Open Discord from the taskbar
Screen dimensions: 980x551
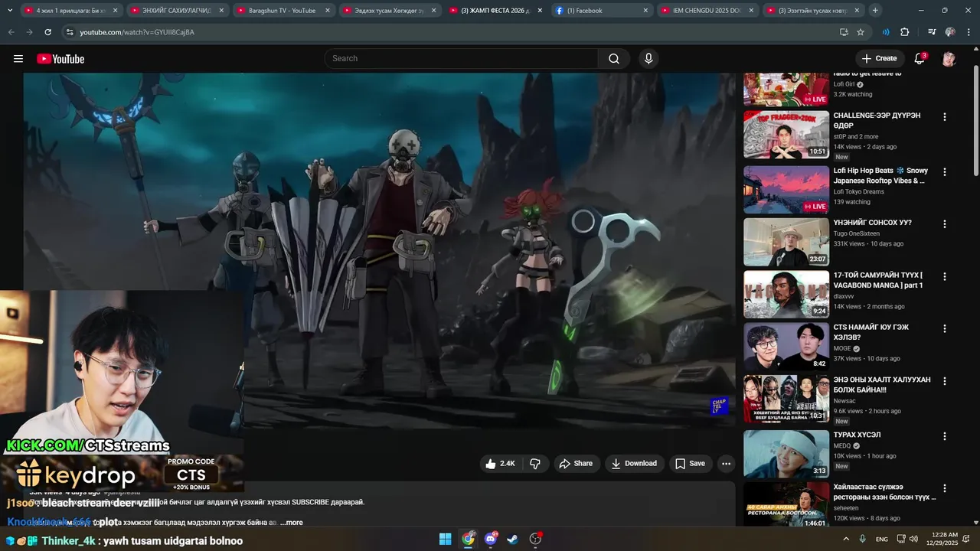click(490, 540)
